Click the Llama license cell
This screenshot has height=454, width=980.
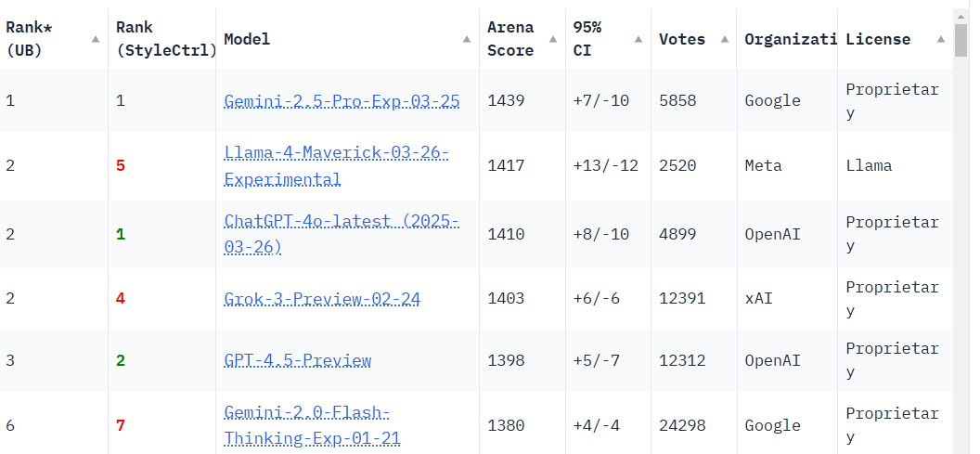pos(869,165)
